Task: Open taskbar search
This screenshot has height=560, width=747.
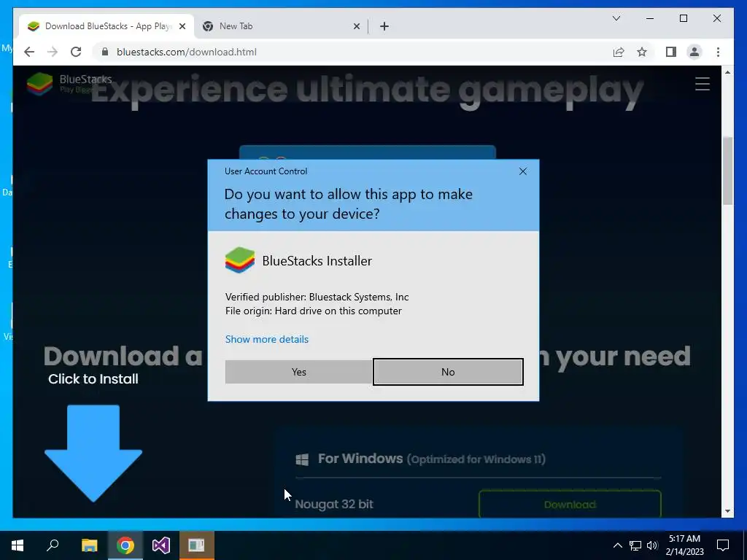Action: click(x=53, y=545)
